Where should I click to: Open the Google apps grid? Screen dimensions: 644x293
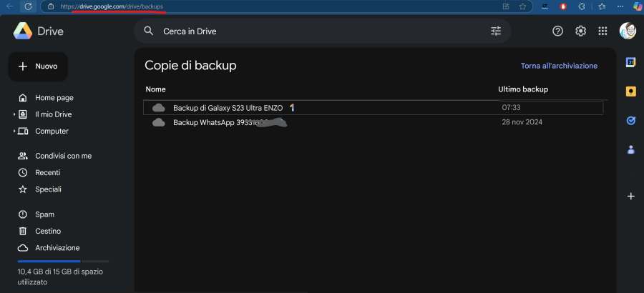(x=603, y=31)
